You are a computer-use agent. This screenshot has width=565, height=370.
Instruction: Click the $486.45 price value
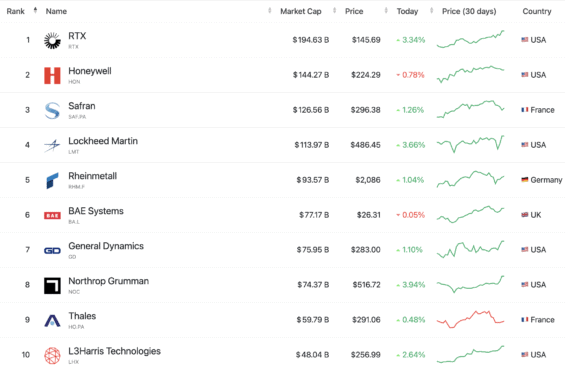[365, 145]
